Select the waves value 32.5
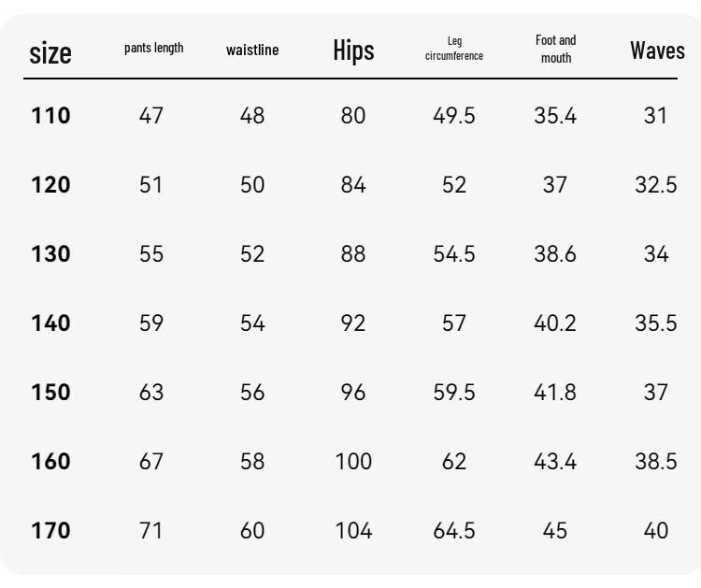701x588 pixels. 656,185
